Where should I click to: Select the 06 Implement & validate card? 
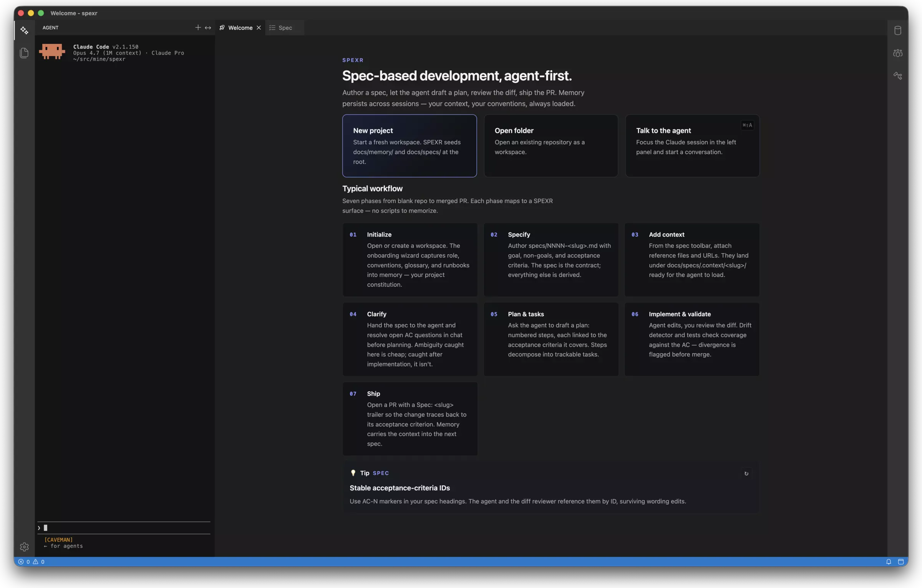point(692,339)
